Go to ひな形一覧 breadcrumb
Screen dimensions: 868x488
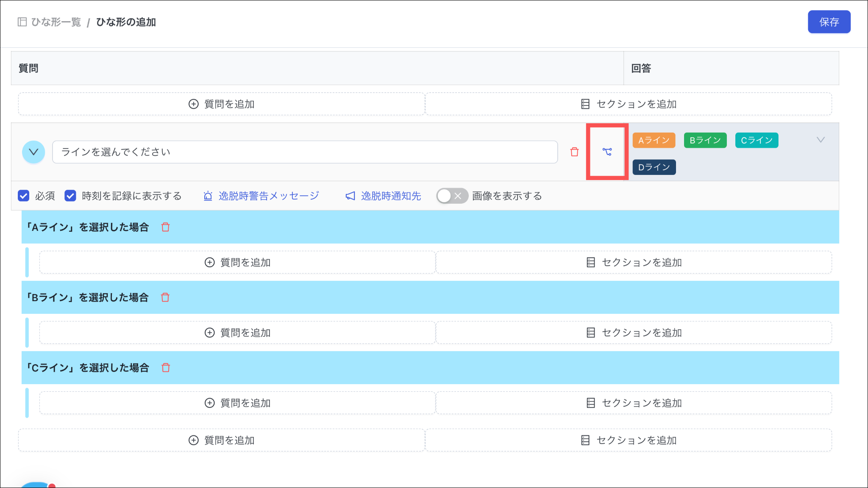click(x=56, y=22)
